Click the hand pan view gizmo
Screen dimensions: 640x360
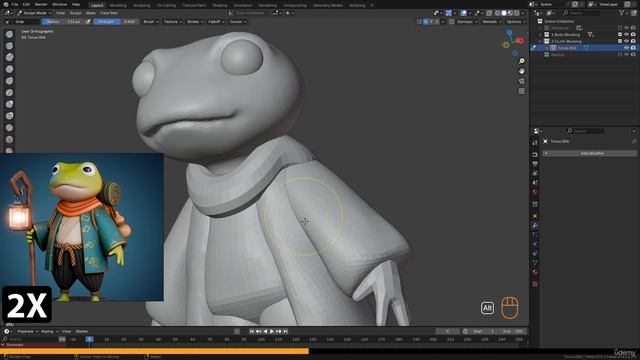[x=522, y=71]
